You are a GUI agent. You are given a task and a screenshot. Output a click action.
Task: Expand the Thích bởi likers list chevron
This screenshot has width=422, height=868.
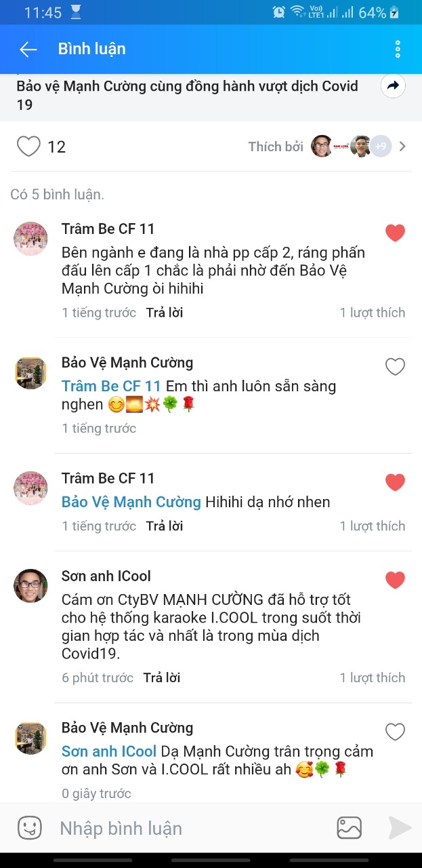tap(402, 146)
